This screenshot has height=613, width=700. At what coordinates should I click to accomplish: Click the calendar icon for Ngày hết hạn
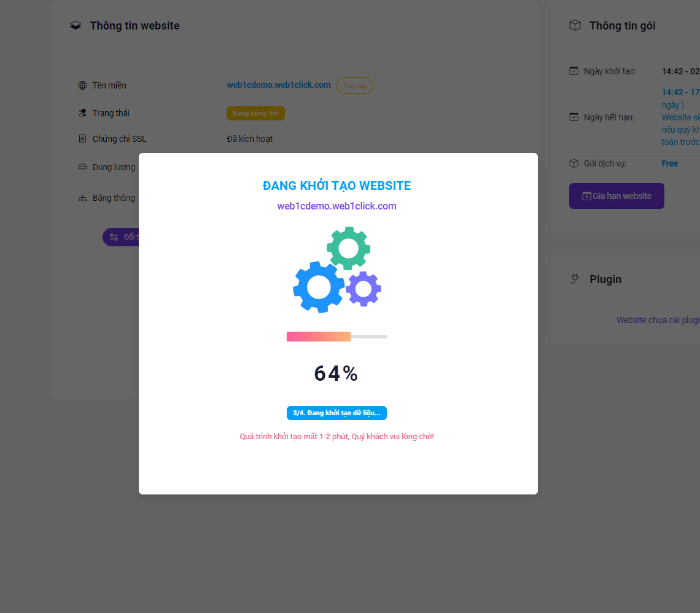point(574,117)
